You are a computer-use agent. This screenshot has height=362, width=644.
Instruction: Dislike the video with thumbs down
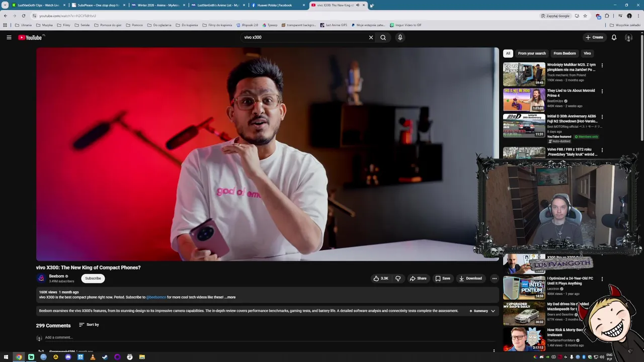[x=398, y=279]
